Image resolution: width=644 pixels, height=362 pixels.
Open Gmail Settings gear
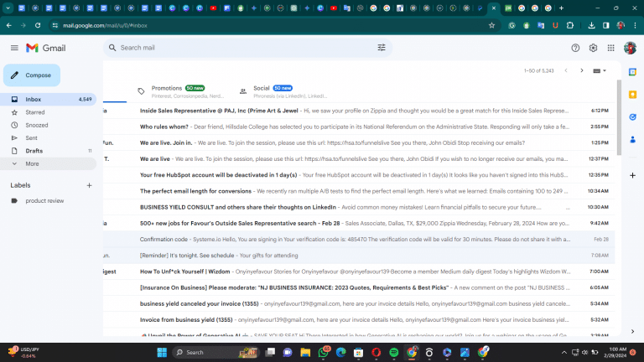593,48
